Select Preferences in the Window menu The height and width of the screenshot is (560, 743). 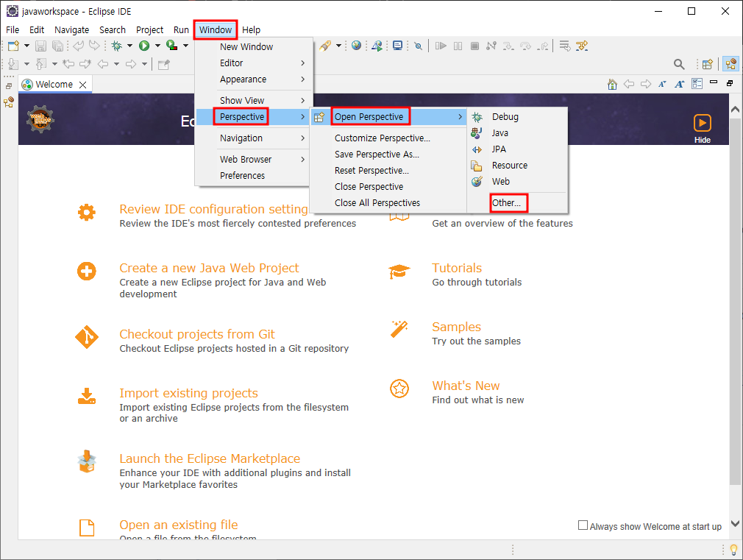(x=254, y=175)
